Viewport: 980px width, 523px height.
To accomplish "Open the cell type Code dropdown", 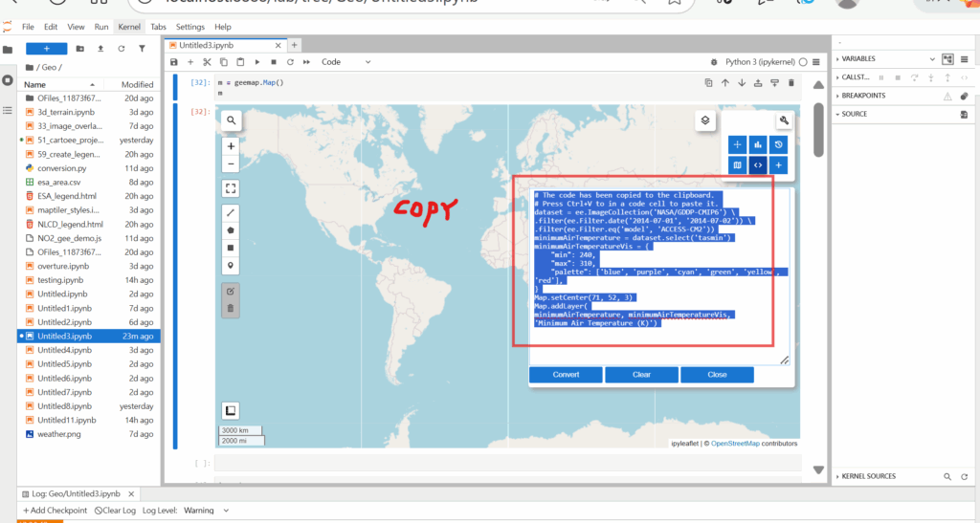I will [345, 62].
